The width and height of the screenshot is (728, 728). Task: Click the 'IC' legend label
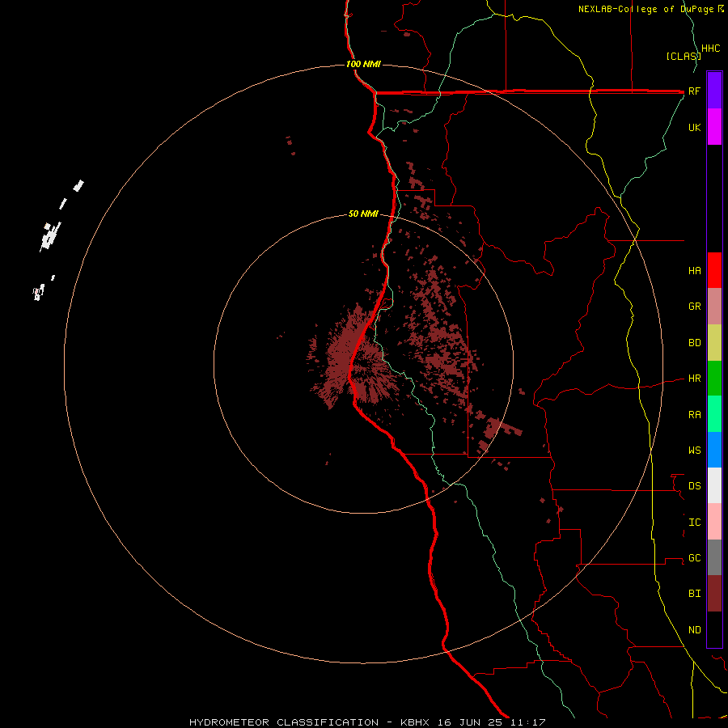click(695, 523)
